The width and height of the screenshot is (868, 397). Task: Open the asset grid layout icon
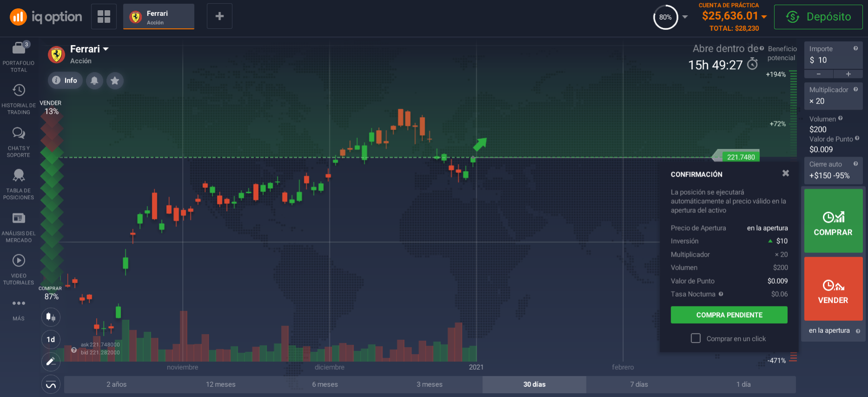(x=104, y=16)
